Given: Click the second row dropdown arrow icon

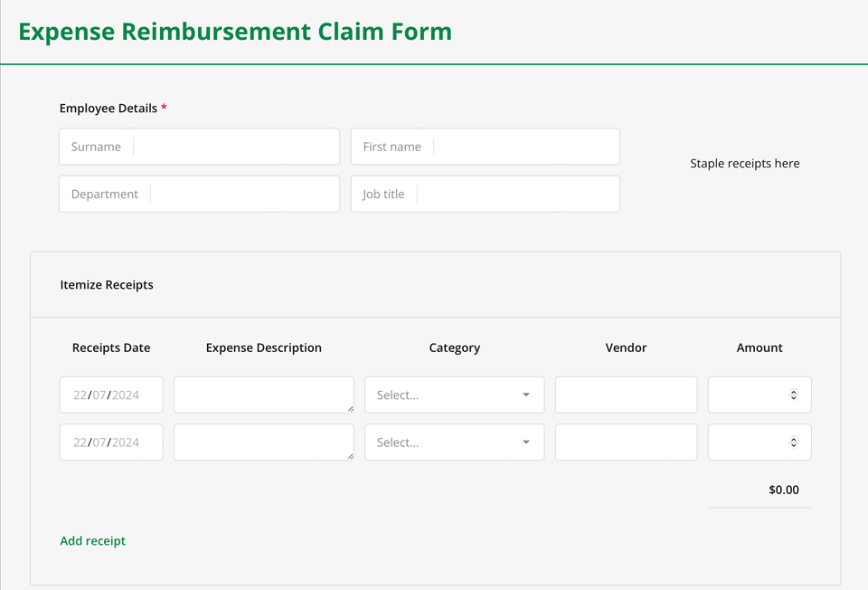Looking at the screenshot, I should tap(526, 442).
